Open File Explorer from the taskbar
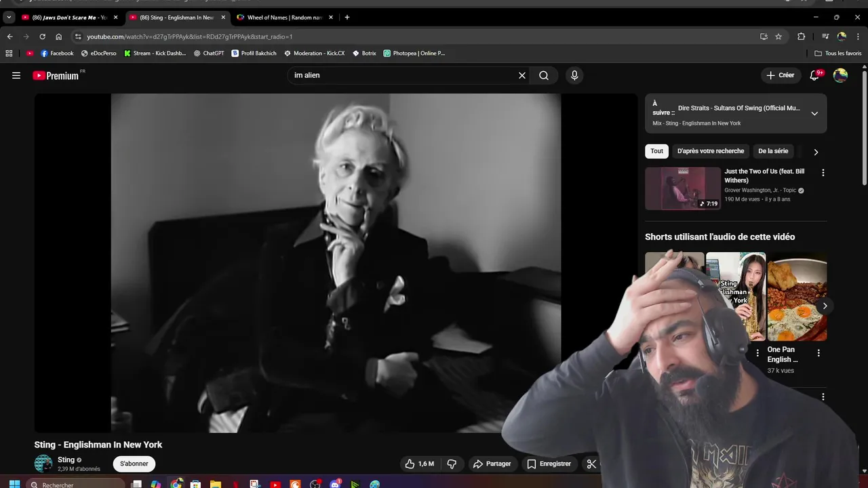The image size is (868, 488). pos(216,485)
